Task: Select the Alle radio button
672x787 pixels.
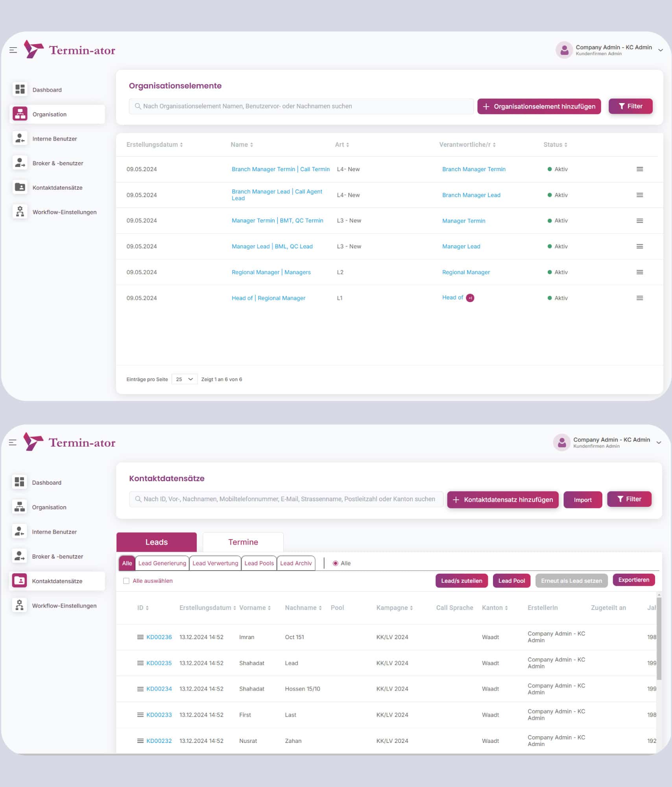Action: (x=335, y=563)
